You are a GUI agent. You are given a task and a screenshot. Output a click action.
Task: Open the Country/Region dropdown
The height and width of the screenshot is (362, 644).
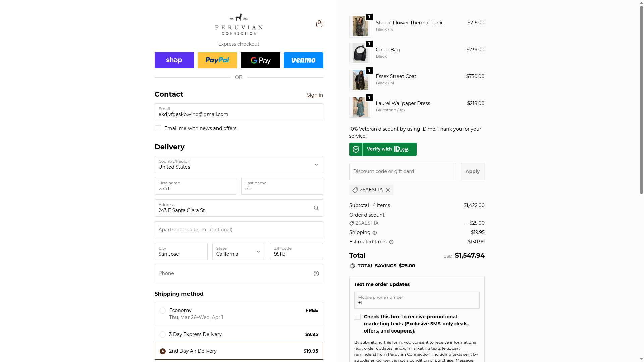[x=238, y=164]
